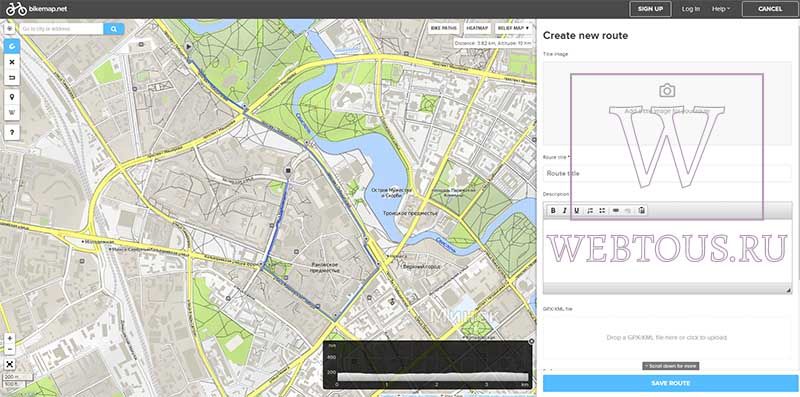The image size is (800, 397).
Task: Open the question mark help tool
Action: point(12,132)
